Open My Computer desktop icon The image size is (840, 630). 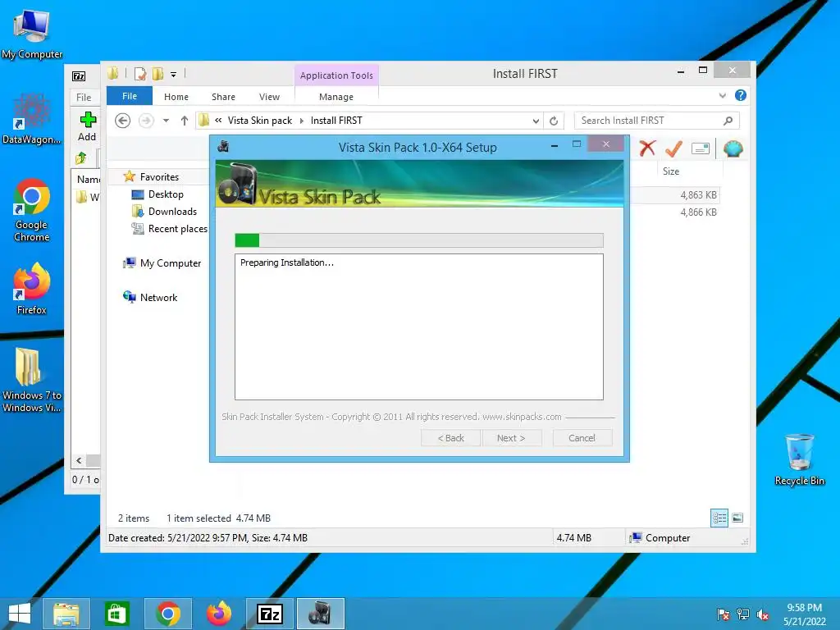pos(32,34)
